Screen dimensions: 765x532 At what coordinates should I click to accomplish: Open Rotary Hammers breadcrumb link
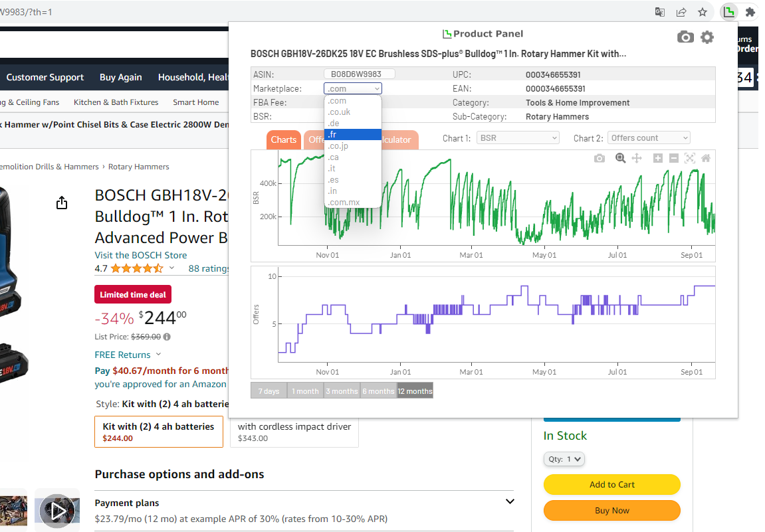[138, 167]
